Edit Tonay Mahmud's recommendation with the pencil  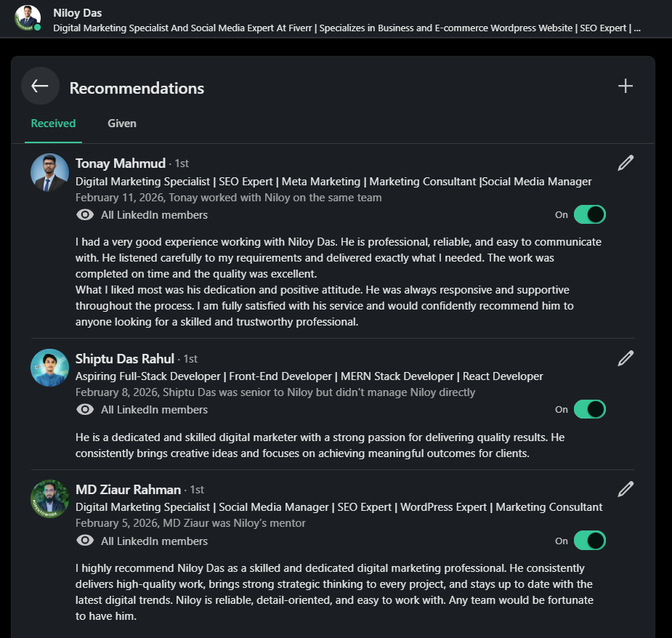click(626, 163)
